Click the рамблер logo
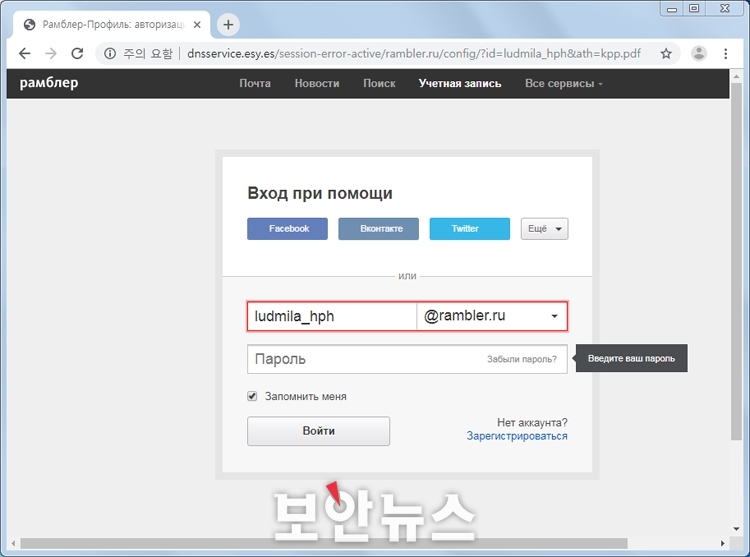 pos(49,83)
